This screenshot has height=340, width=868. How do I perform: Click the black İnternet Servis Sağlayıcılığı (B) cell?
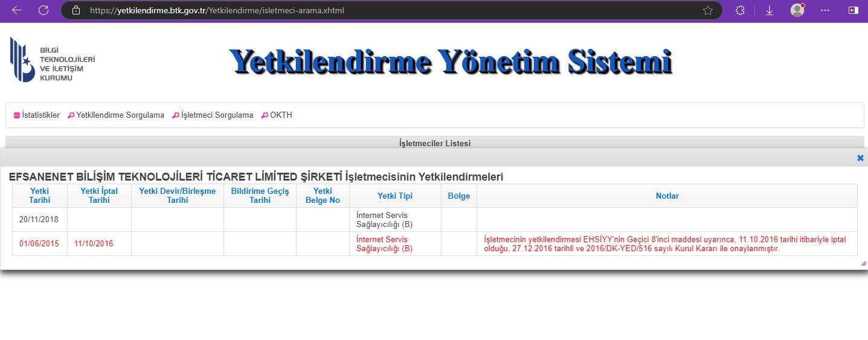pyautogui.click(x=395, y=220)
